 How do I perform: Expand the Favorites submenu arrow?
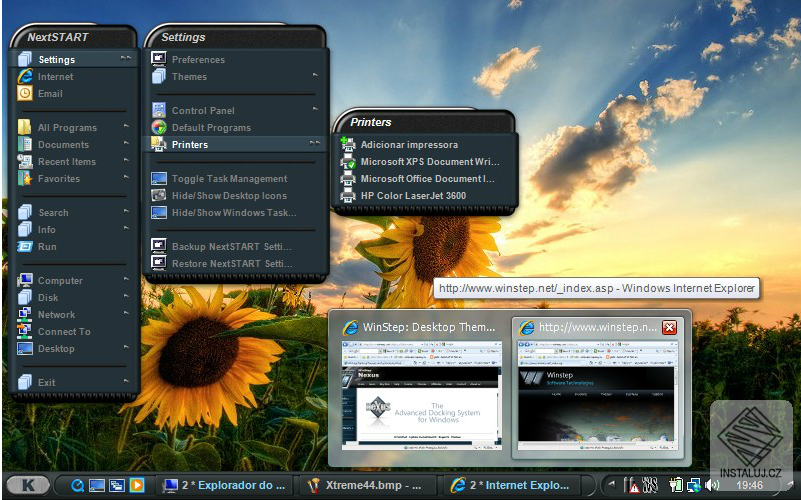126,177
